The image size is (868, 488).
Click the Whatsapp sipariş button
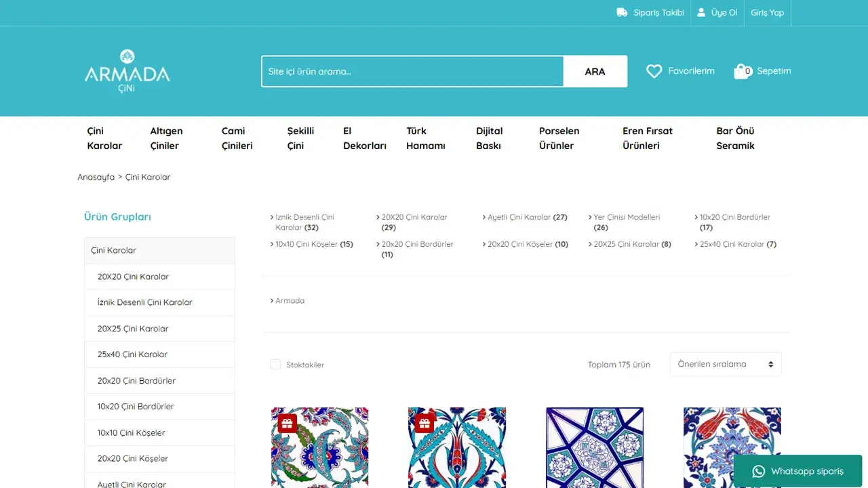click(x=797, y=471)
